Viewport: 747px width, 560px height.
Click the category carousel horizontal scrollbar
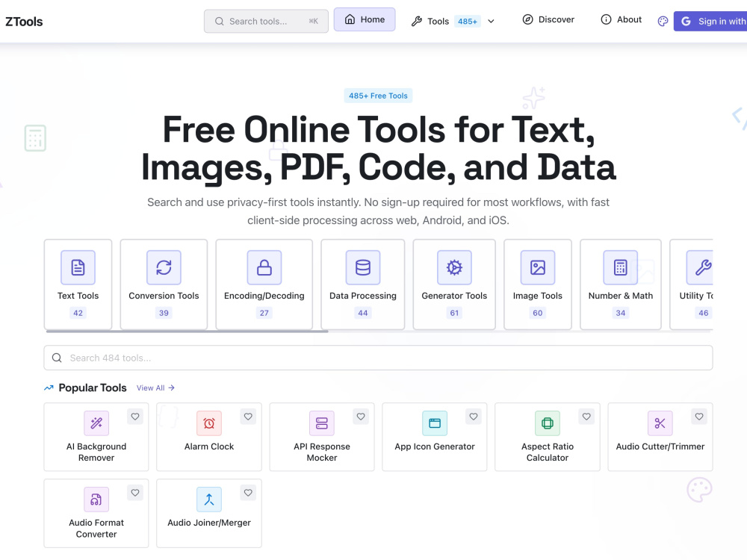coord(187,332)
